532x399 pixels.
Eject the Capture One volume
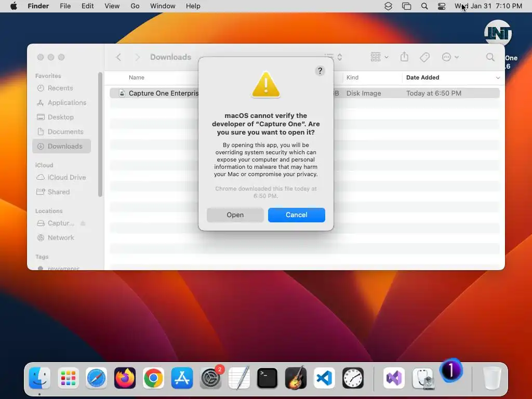click(83, 223)
